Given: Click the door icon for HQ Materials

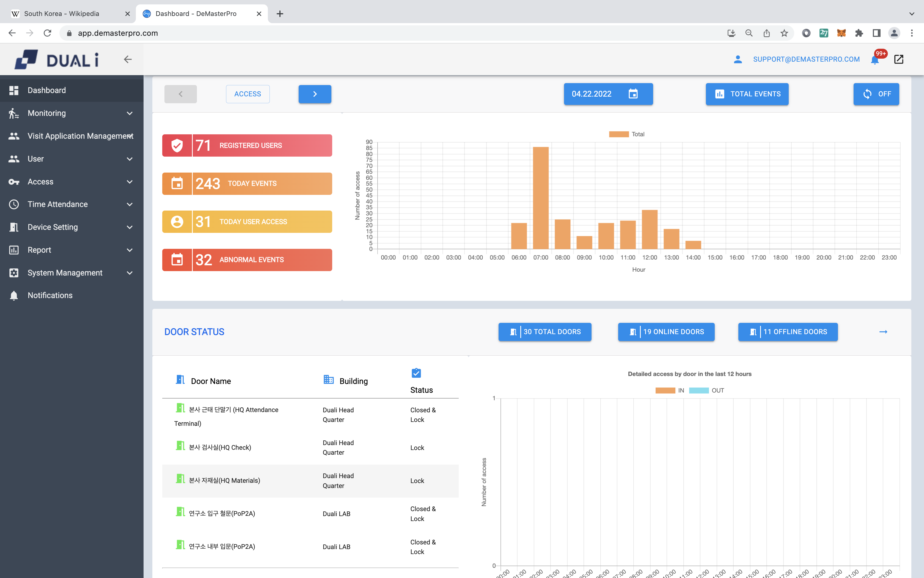Looking at the screenshot, I should click(180, 479).
